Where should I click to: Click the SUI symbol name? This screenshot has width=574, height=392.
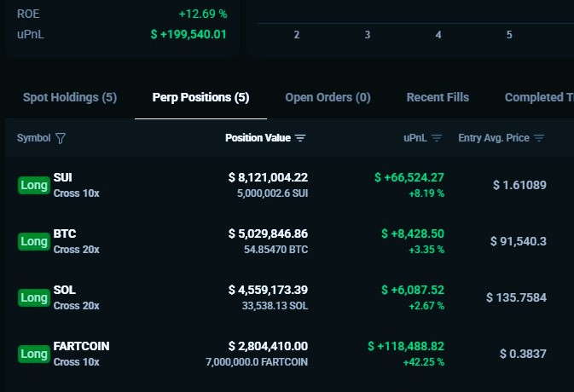pos(63,177)
